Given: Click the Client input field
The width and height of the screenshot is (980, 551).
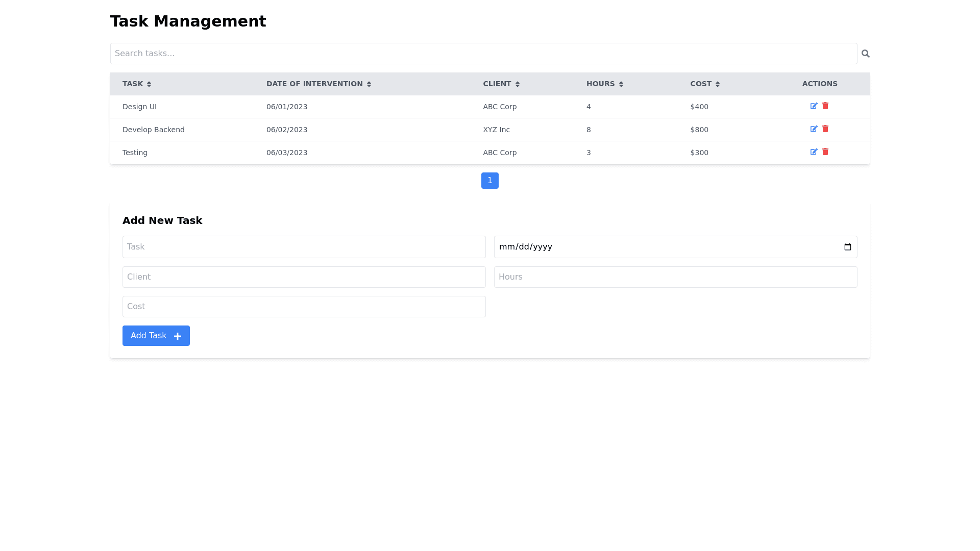Looking at the screenshot, I should (304, 277).
